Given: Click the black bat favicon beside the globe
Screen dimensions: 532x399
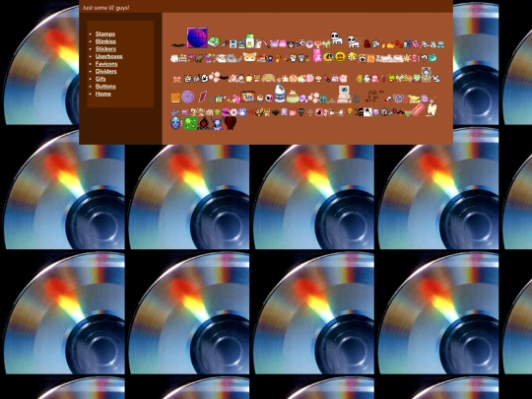Looking at the screenshot, I should [178, 44].
